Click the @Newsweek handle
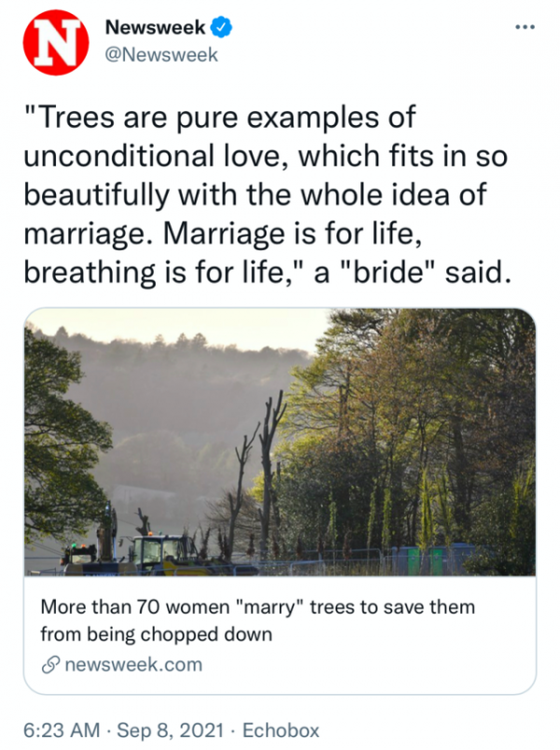Viewport: 560px width, 750px height. (161, 54)
